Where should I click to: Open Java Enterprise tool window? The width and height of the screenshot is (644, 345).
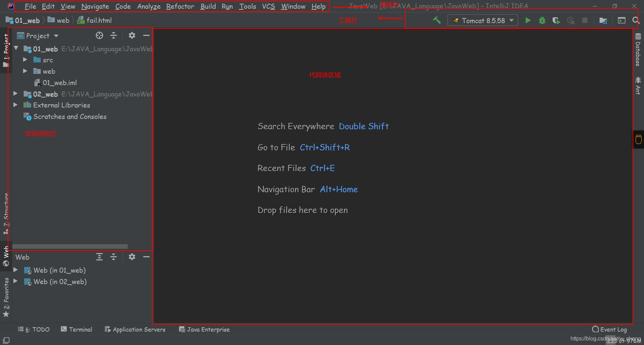[x=204, y=330]
